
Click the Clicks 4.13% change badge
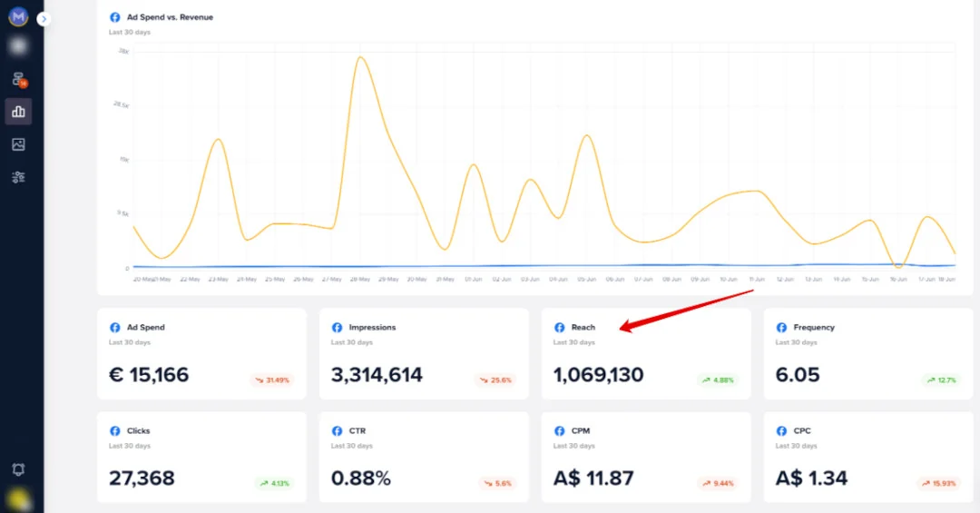[x=274, y=483]
